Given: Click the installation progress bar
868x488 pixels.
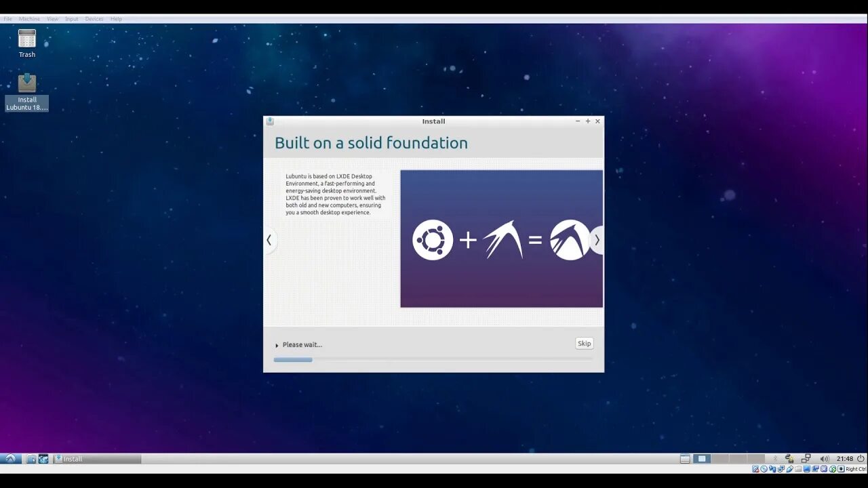Looking at the screenshot, I should coord(433,360).
